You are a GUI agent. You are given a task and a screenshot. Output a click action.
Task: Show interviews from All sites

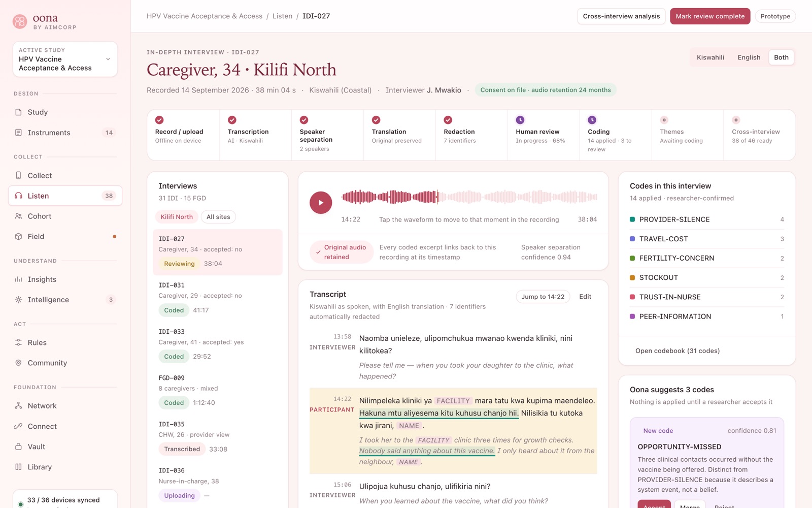point(218,217)
